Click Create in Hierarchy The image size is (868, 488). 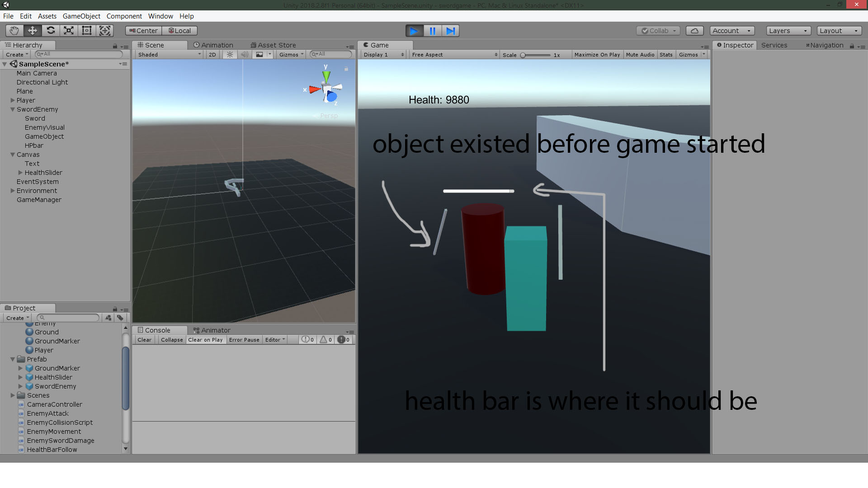pos(17,55)
